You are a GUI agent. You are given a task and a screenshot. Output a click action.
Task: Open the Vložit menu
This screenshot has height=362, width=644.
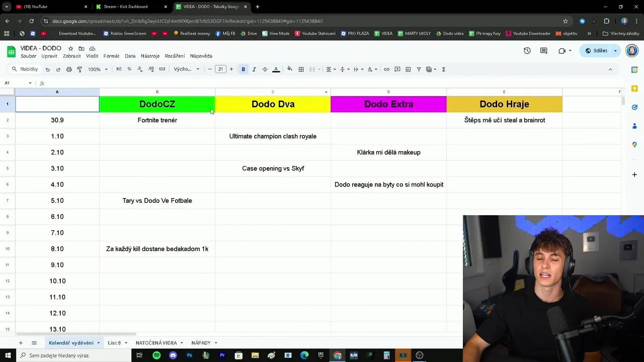click(92, 56)
